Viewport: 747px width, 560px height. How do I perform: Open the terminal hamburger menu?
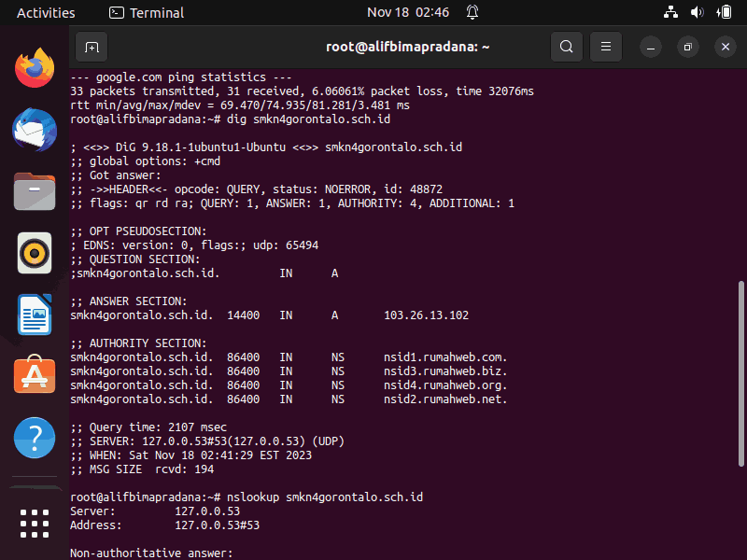pyautogui.click(x=605, y=47)
